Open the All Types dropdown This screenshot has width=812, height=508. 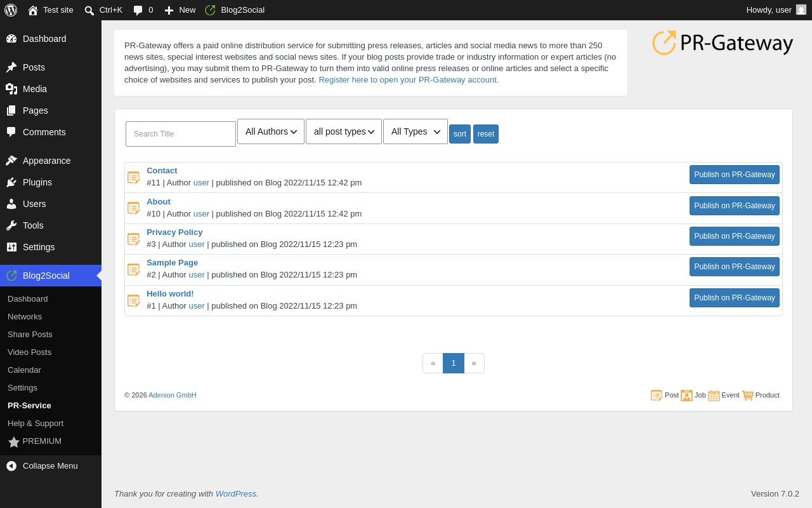point(416,131)
